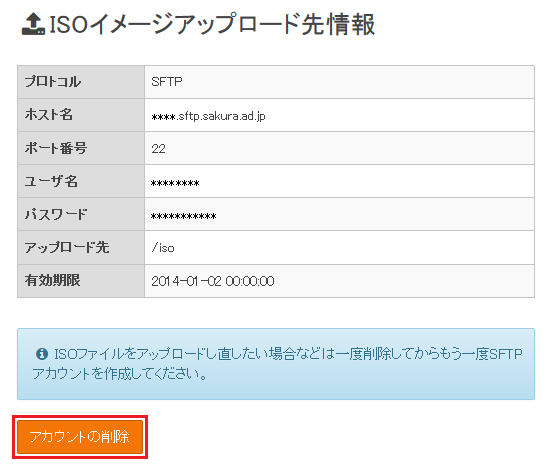Click the パスワード row label
The height and width of the screenshot is (470, 550).
56,214
